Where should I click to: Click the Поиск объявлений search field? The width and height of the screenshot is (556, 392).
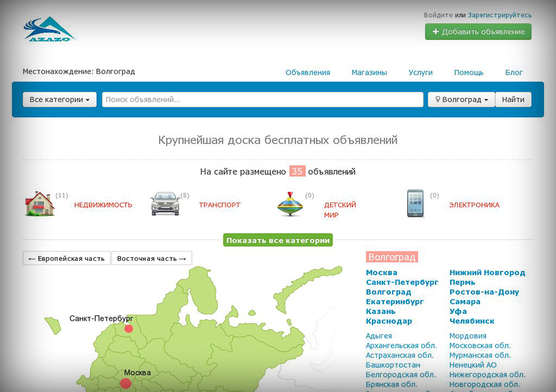click(263, 100)
